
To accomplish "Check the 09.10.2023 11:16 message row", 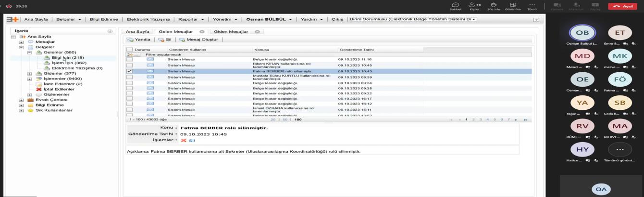I will (129, 59).
